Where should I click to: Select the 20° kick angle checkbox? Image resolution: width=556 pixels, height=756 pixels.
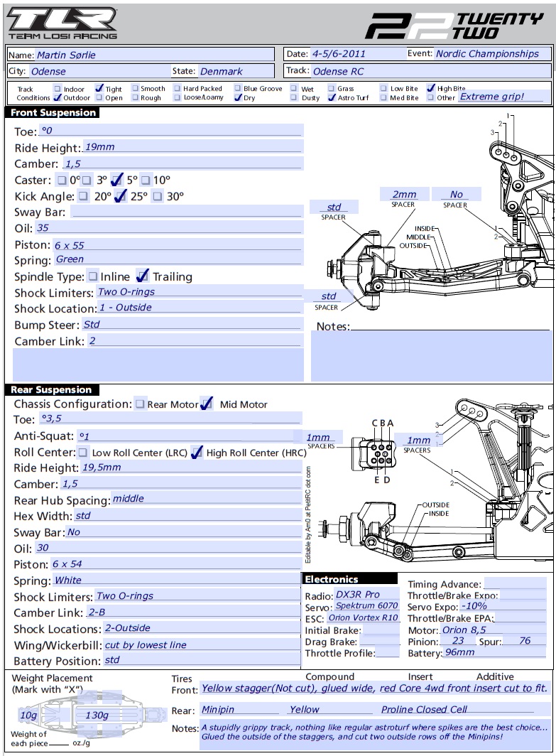click(x=84, y=196)
